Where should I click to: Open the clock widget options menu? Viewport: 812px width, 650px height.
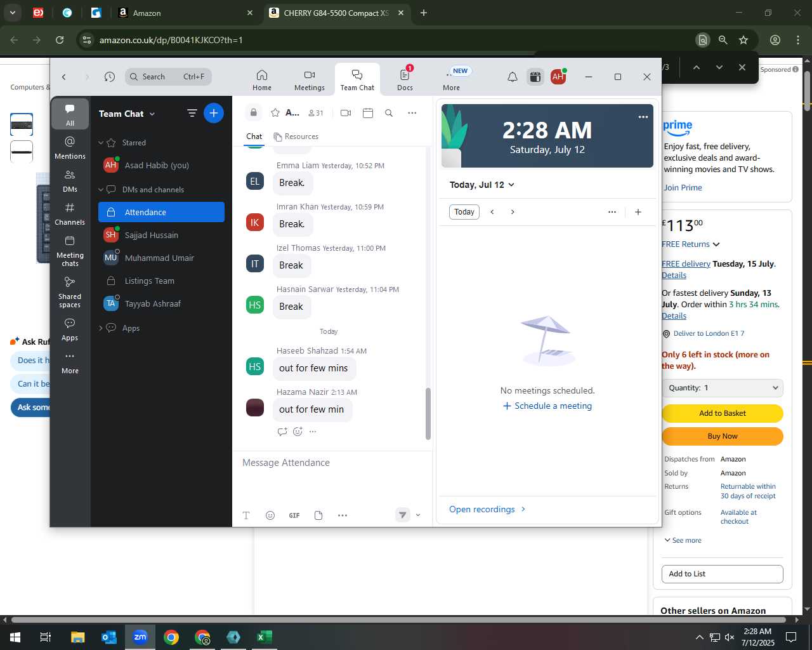click(x=643, y=117)
